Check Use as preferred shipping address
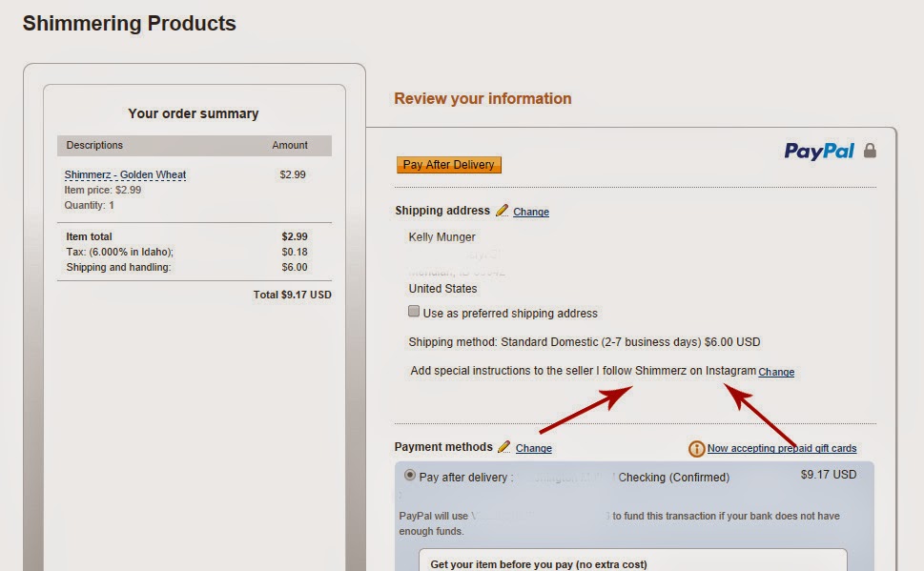 [414, 312]
